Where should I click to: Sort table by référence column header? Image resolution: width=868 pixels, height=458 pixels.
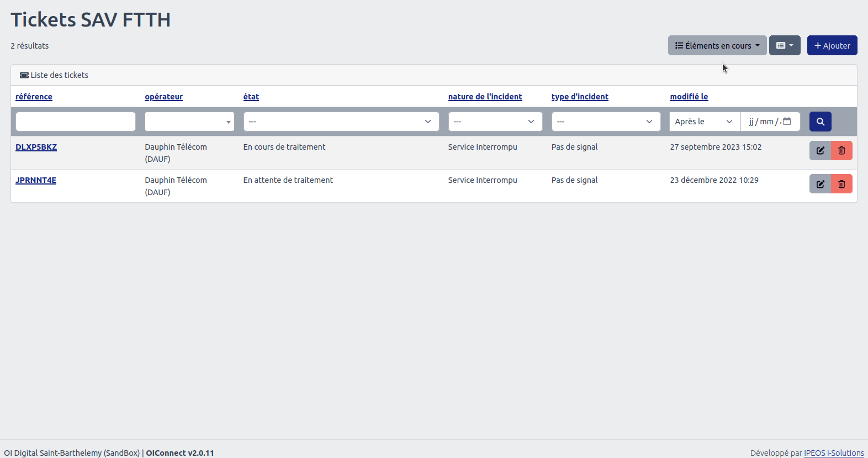(x=34, y=97)
